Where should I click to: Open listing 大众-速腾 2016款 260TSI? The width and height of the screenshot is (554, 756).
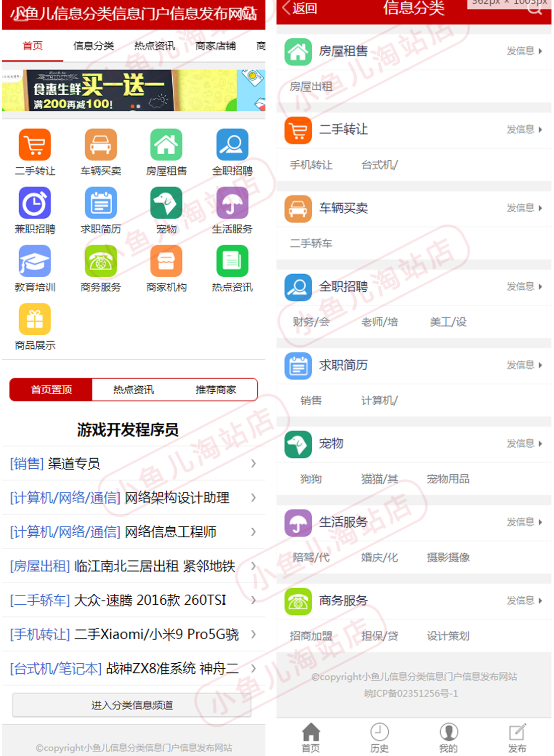point(133,600)
